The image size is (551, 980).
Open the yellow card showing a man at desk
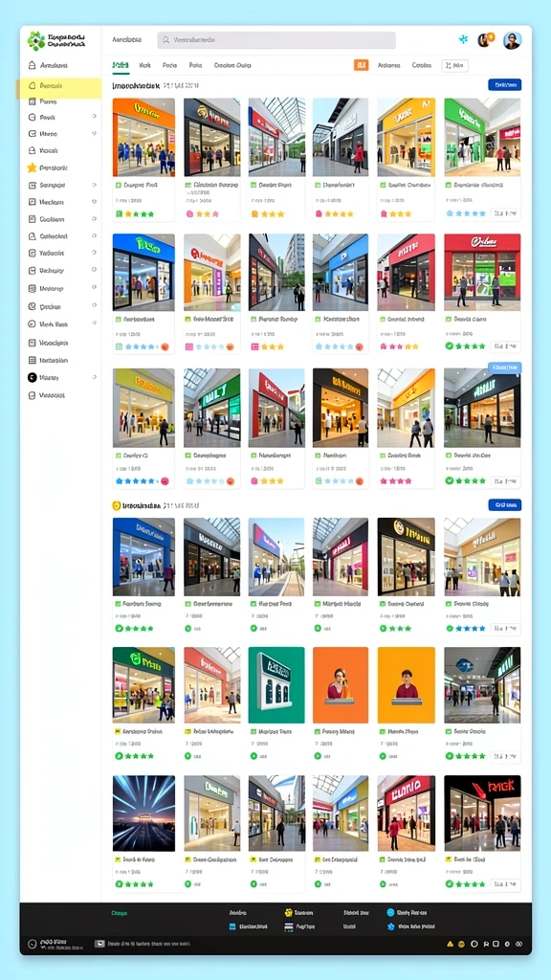[406, 685]
